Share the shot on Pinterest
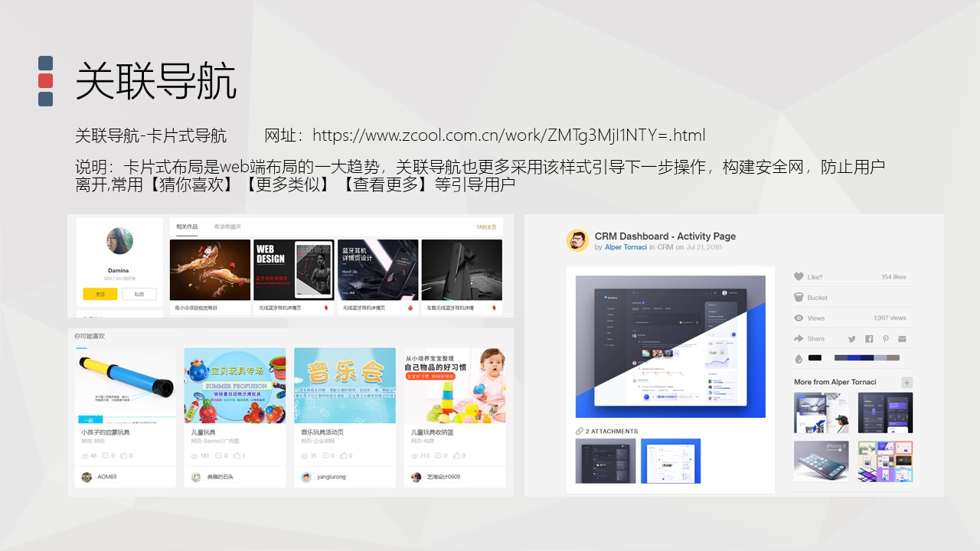Viewport: 980px width, 551px height. pos(886,339)
